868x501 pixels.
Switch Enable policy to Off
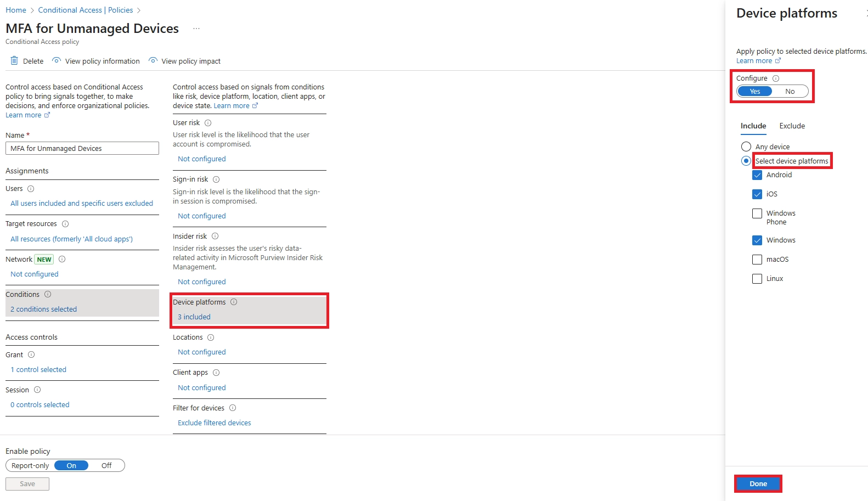click(106, 465)
